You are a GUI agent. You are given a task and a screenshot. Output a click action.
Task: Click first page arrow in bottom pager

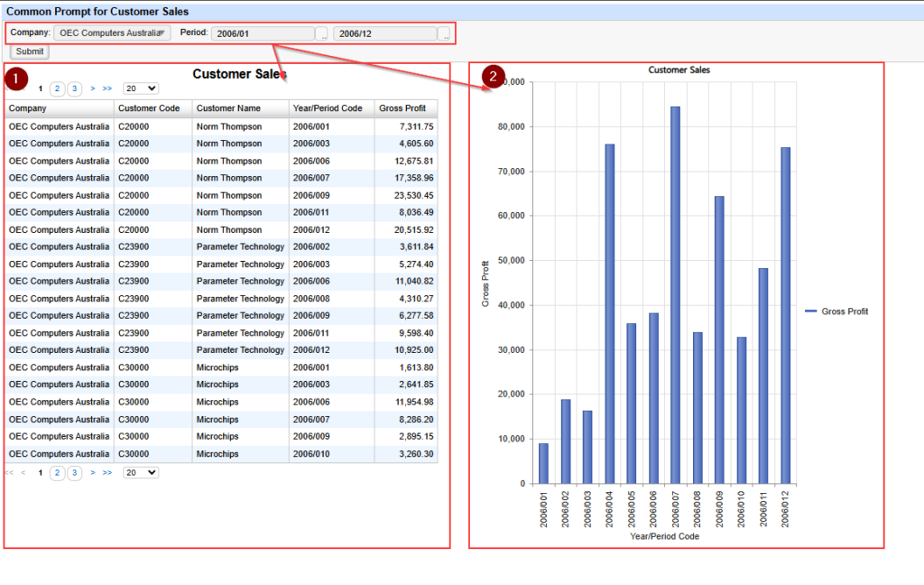tap(9, 472)
